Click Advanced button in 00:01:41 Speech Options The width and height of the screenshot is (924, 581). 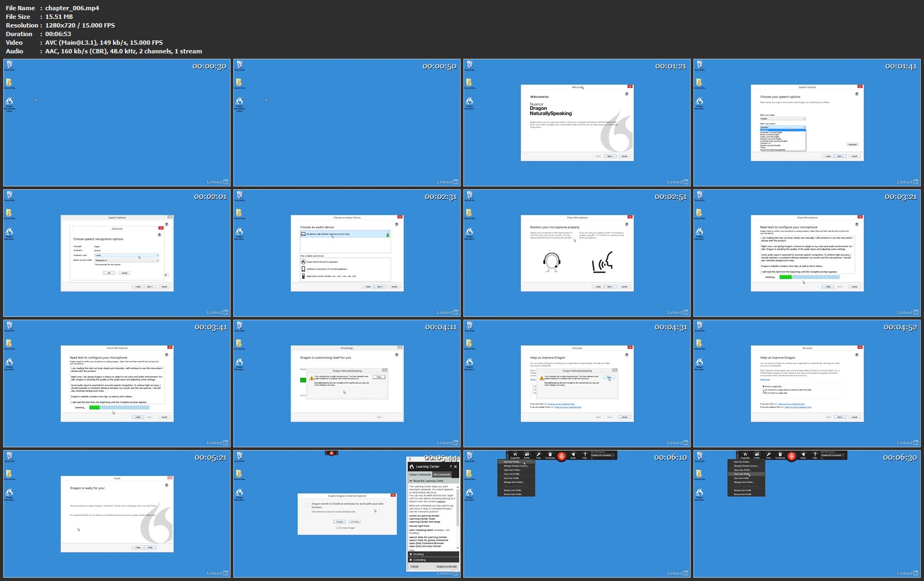click(853, 144)
